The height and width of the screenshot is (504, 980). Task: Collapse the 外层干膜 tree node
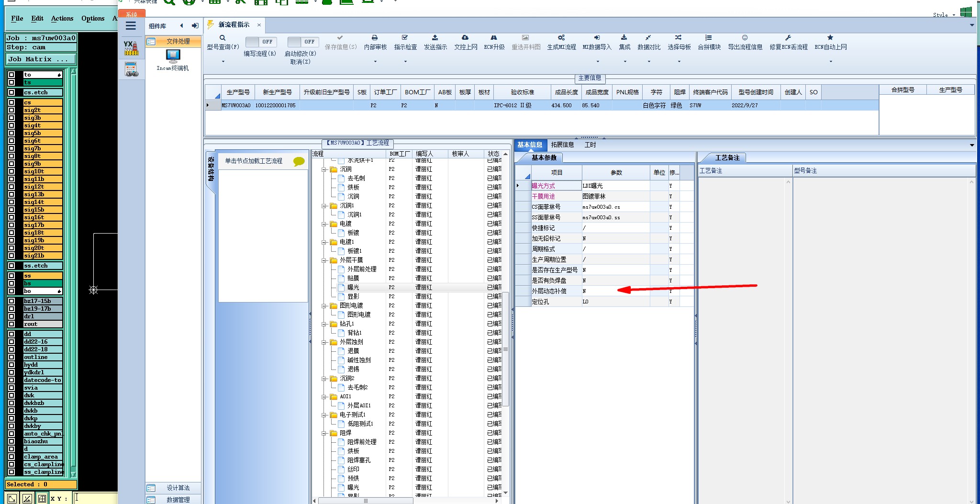point(324,260)
